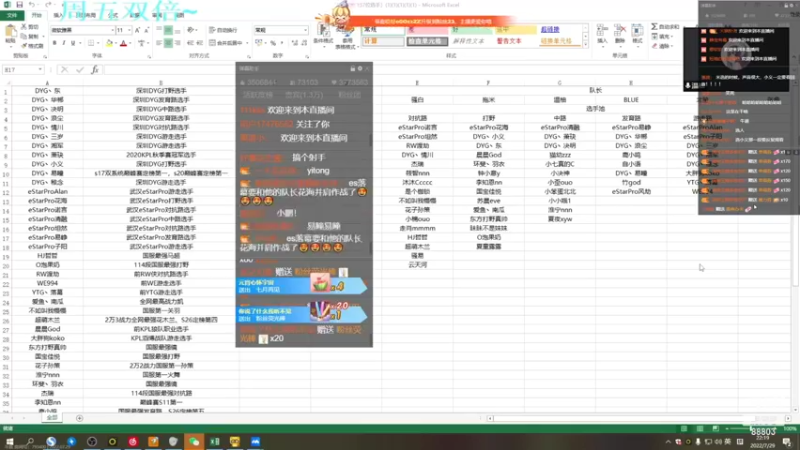This screenshot has width=800, height=450.
Task: Open the Excel taskbar icon
Action: (x=214, y=442)
